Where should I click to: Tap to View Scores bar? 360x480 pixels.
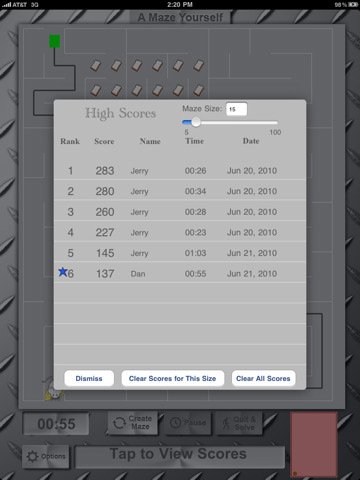click(180, 457)
